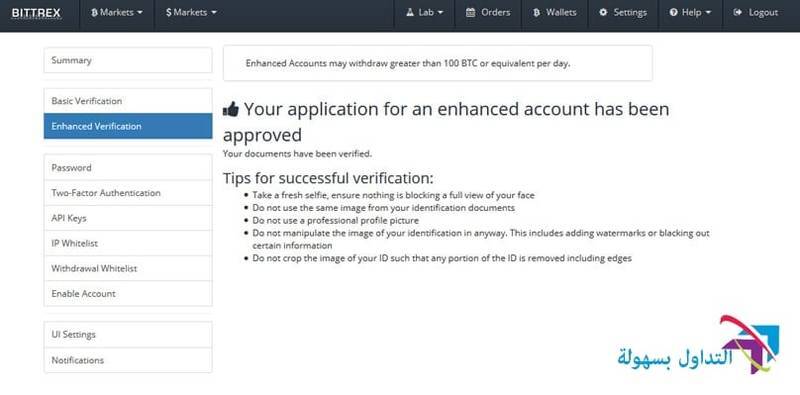Go to the Orders page
Screen dimensions: 800x395
click(x=488, y=13)
